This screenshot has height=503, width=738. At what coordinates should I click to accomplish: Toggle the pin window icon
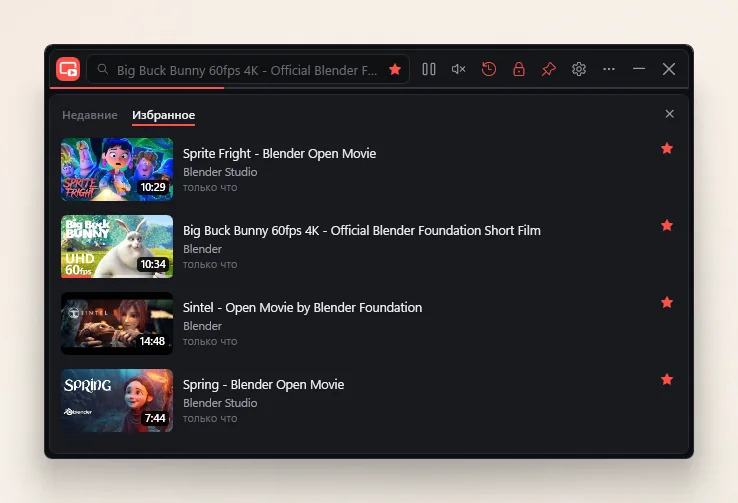548,69
